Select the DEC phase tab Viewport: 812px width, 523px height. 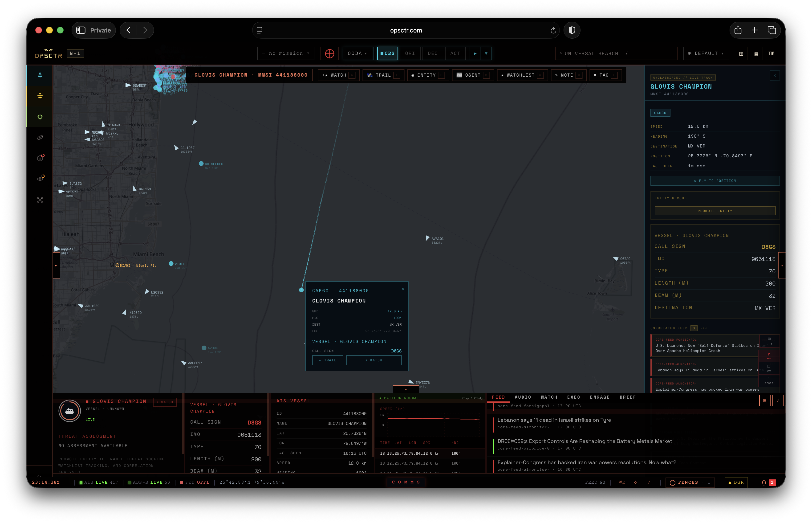click(x=432, y=53)
